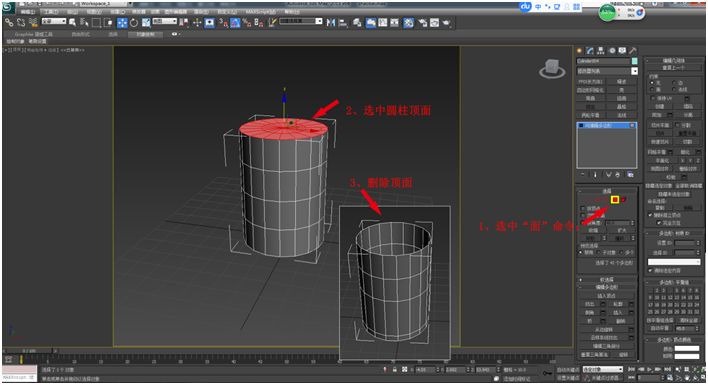Toggle the 删除孤立顶点 checkbox

(x=650, y=215)
